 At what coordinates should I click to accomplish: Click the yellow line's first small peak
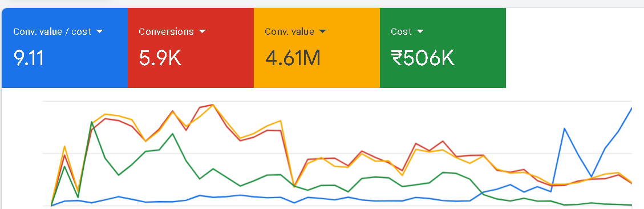pyautogui.click(x=64, y=146)
